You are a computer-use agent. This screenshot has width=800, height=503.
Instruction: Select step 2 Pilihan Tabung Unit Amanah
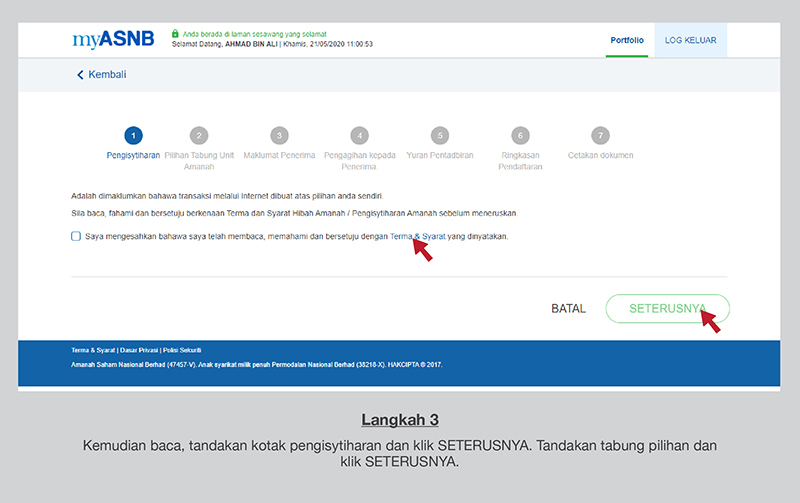pos(199,135)
